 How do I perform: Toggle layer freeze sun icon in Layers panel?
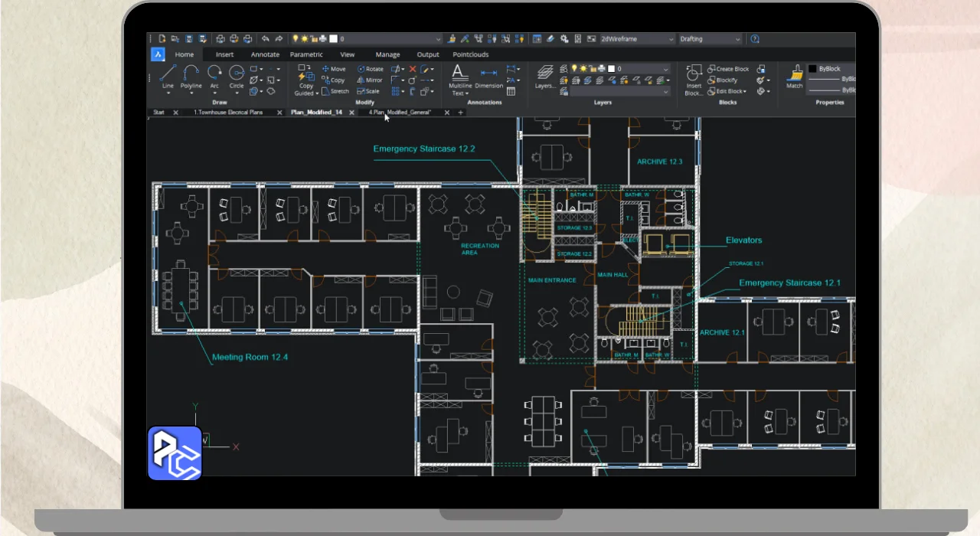[x=583, y=69]
